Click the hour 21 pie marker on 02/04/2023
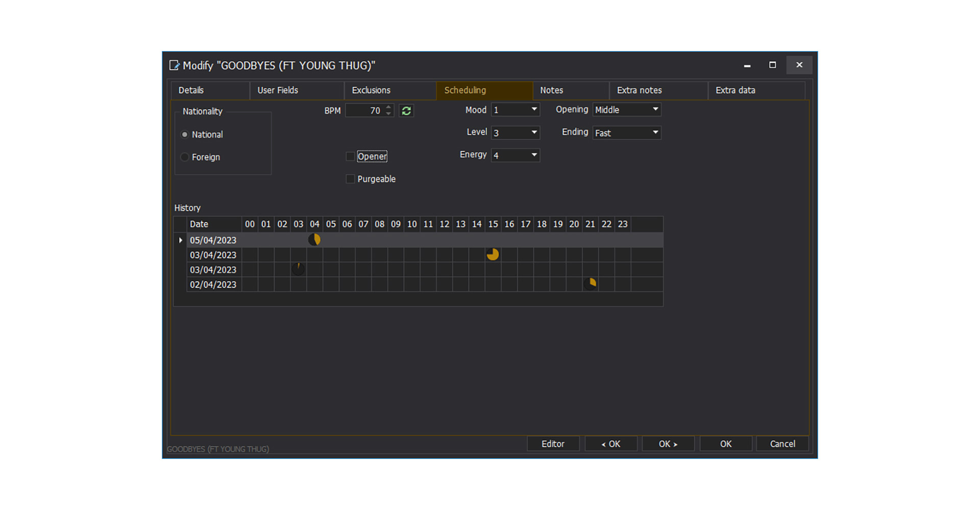980x510 pixels. [590, 284]
